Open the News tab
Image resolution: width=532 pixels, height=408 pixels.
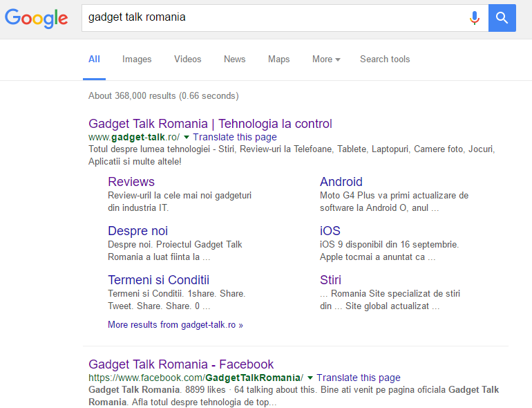[234, 59]
